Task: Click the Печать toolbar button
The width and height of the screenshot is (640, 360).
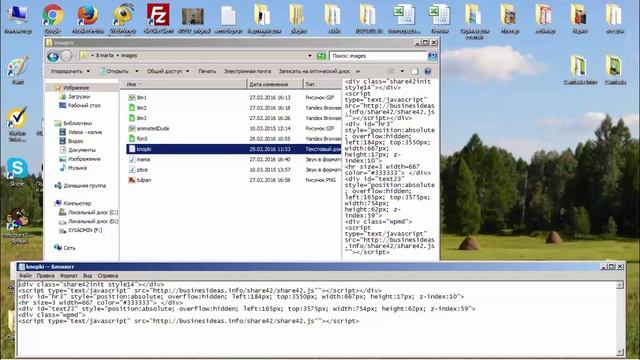Action: [207, 71]
